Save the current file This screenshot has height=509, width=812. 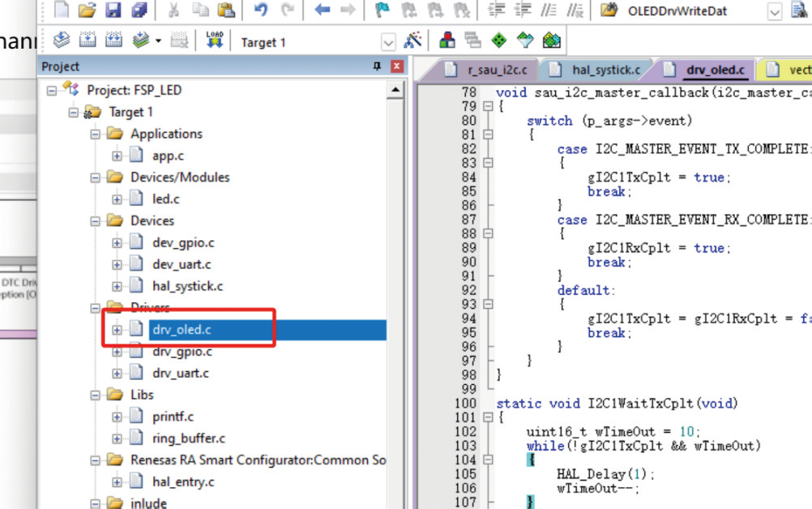(113, 9)
